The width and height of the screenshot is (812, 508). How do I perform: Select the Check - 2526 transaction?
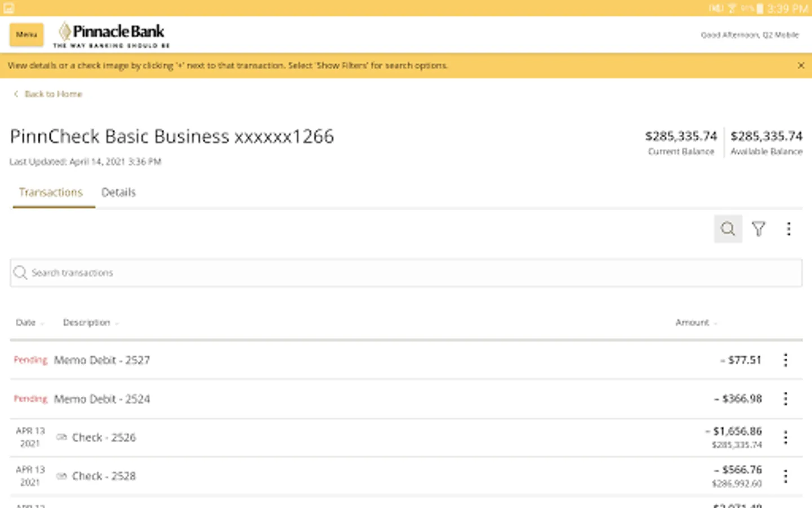406,437
